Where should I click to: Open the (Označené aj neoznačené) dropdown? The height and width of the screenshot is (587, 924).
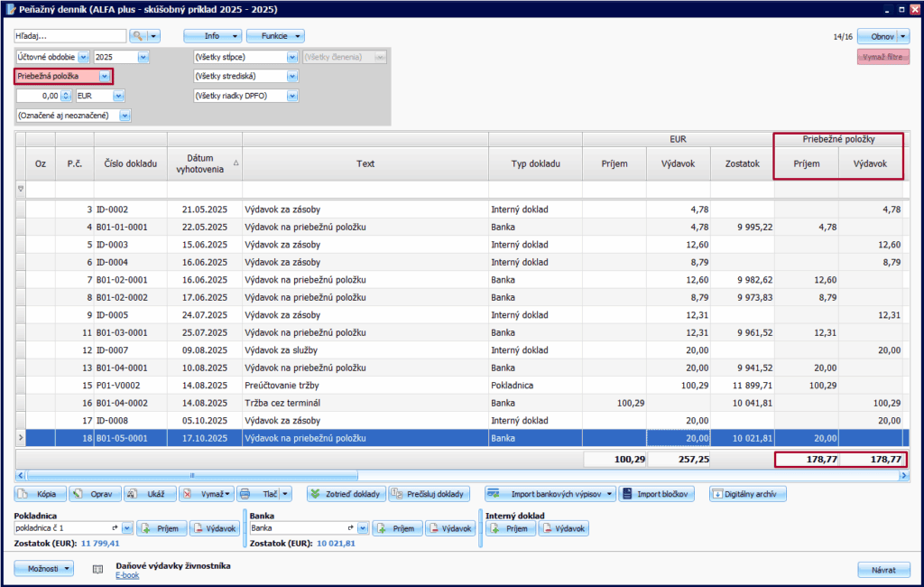point(125,115)
